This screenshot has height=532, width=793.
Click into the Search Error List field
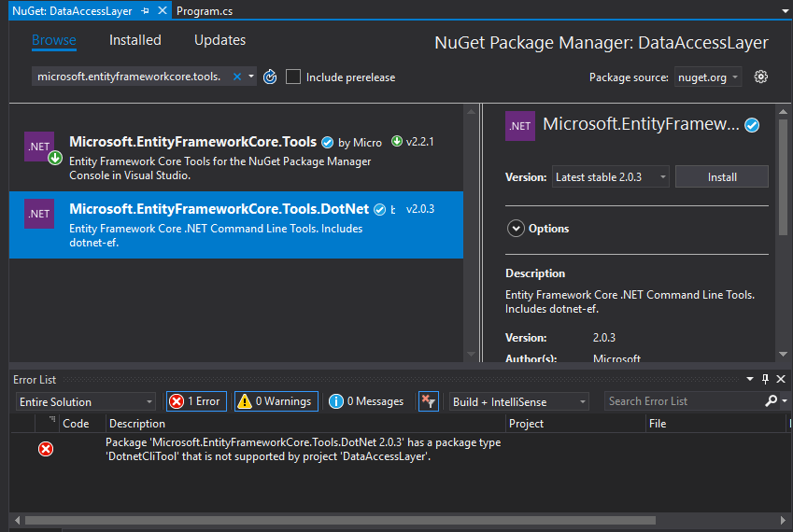tap(682, 401)
